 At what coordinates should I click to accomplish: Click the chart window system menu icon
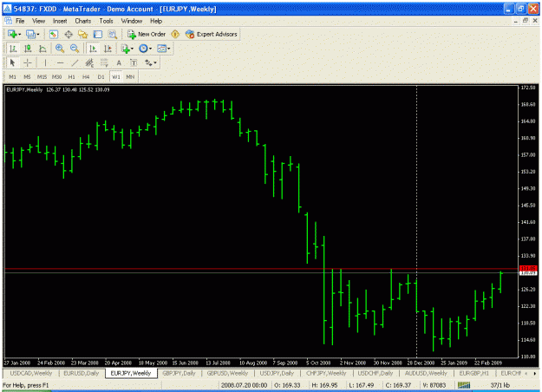8,21
